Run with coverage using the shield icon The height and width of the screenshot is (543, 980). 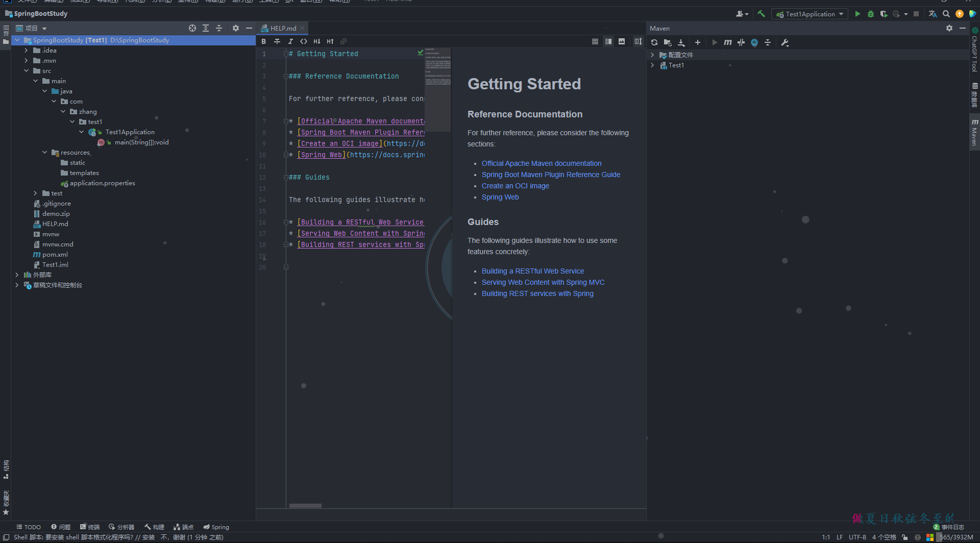tap(884, 14)
